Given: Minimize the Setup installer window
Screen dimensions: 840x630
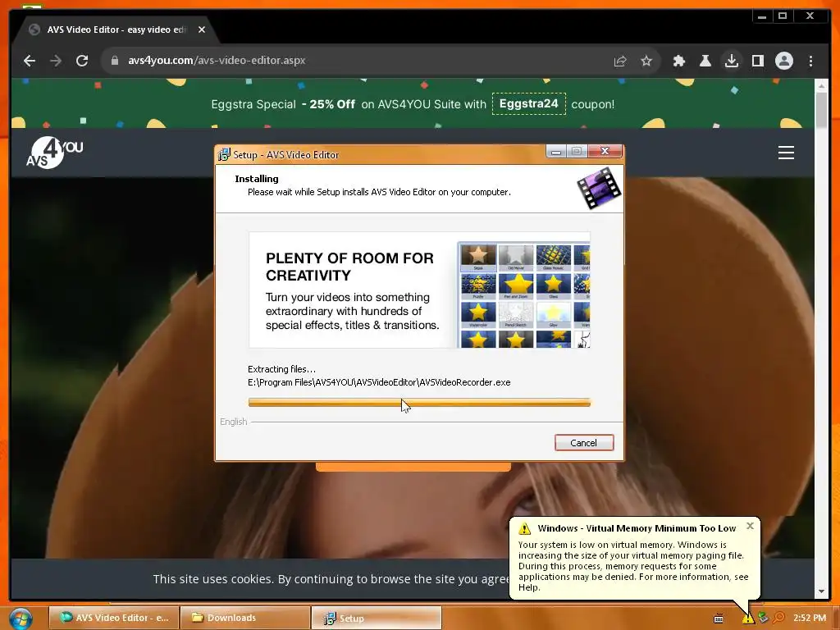Looking at the screenshot, I should click(x=556, y=152).
